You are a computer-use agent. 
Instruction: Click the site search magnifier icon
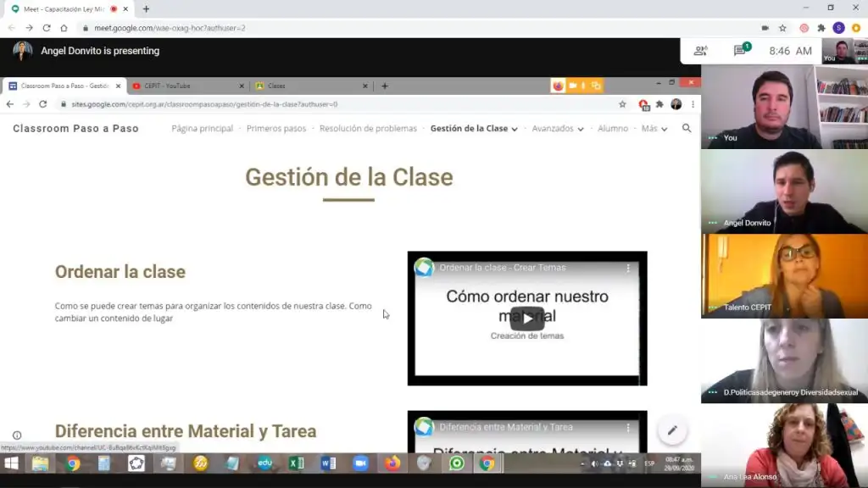(687, 129)
